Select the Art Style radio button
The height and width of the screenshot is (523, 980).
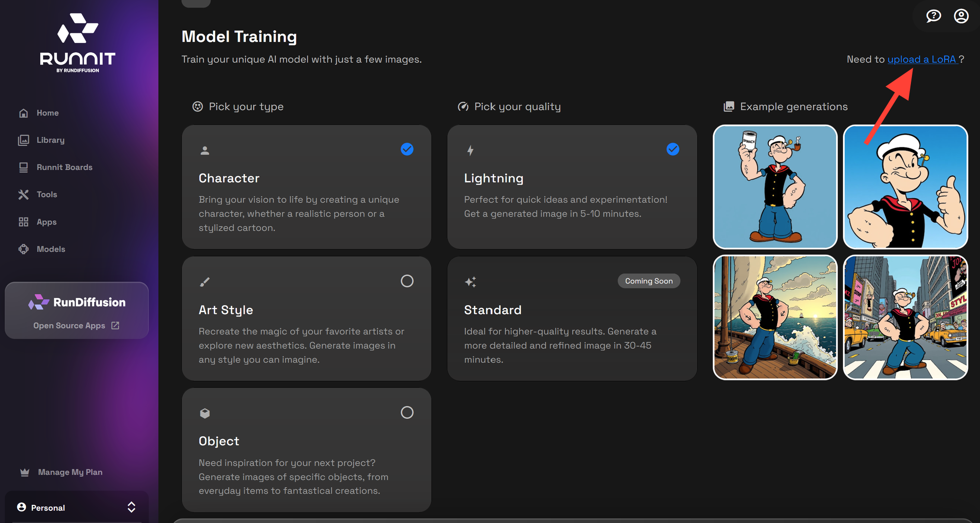(407, 281)
